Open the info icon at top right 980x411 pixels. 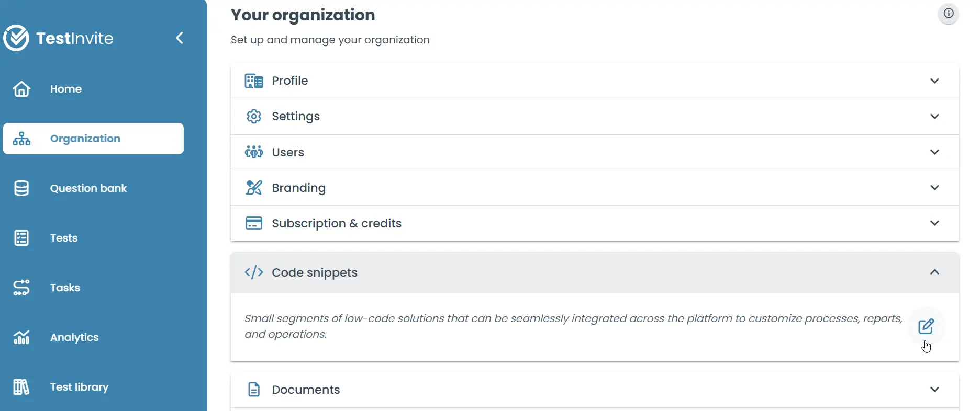coord(949,14)
